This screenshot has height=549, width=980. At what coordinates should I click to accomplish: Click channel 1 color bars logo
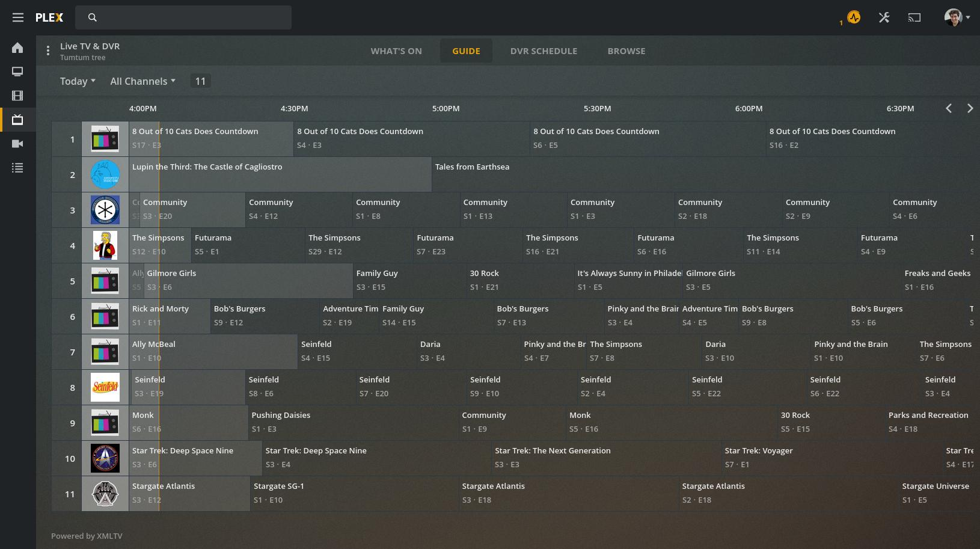[105, 139]
